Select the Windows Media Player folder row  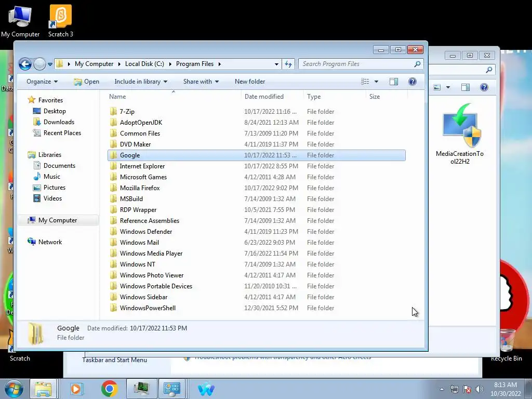tap(257, 254)
